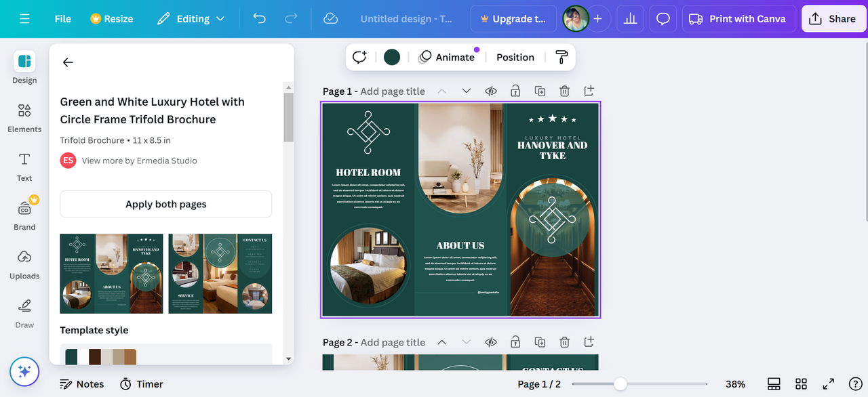Move Page 1 down with chevron
868x397 pixels.
(x=467, y=91)
